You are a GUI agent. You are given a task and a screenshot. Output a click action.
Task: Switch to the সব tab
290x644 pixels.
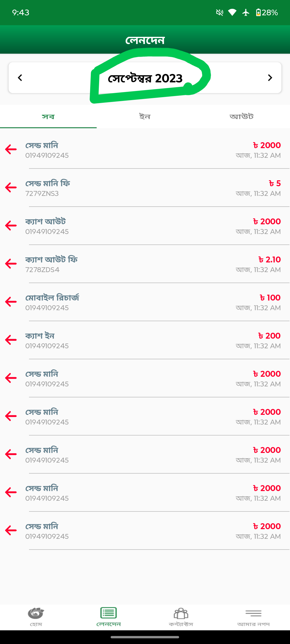pyautogui.click(x=48, y=117)
